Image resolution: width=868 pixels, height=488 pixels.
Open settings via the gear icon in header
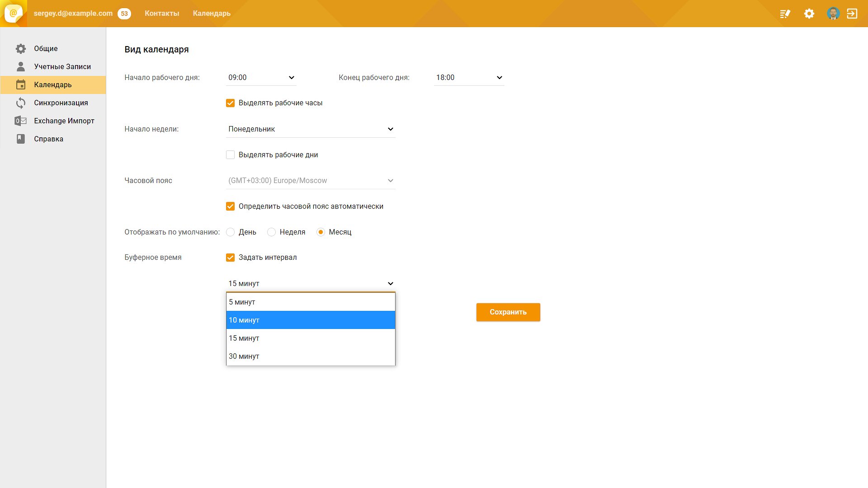[x=809, y=14]
